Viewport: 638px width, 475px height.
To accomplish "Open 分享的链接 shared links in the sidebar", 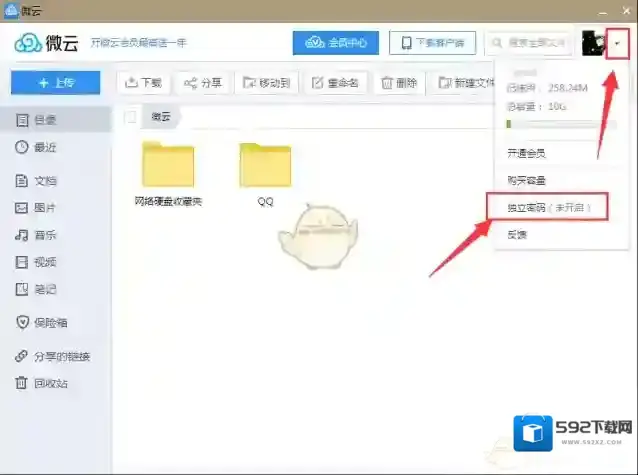I will (56, 357).
